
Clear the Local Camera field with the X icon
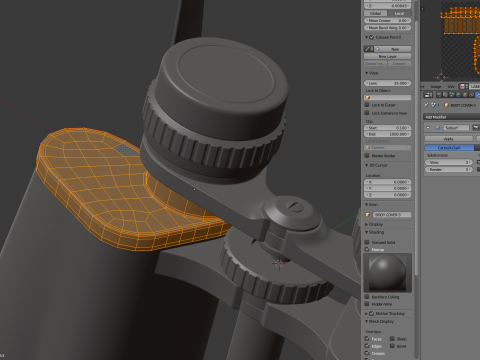(408, 147)
